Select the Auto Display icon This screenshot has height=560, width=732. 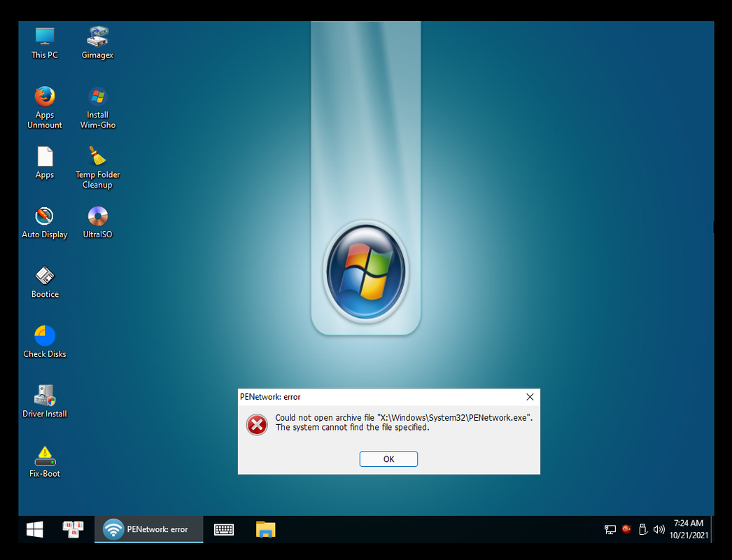(x=45, y=223)
